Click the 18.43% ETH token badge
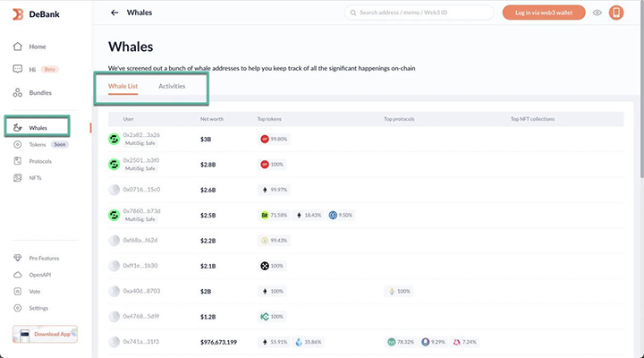Image resolution: width=644 pixels, height=358 pixels. pos(309,215)
